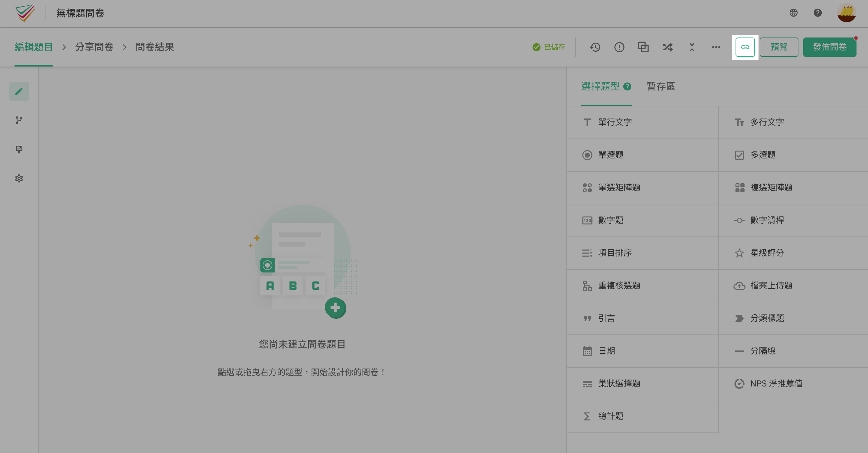Add a 星級評分 question
The image size is (868, 453).
coord(793,253)
